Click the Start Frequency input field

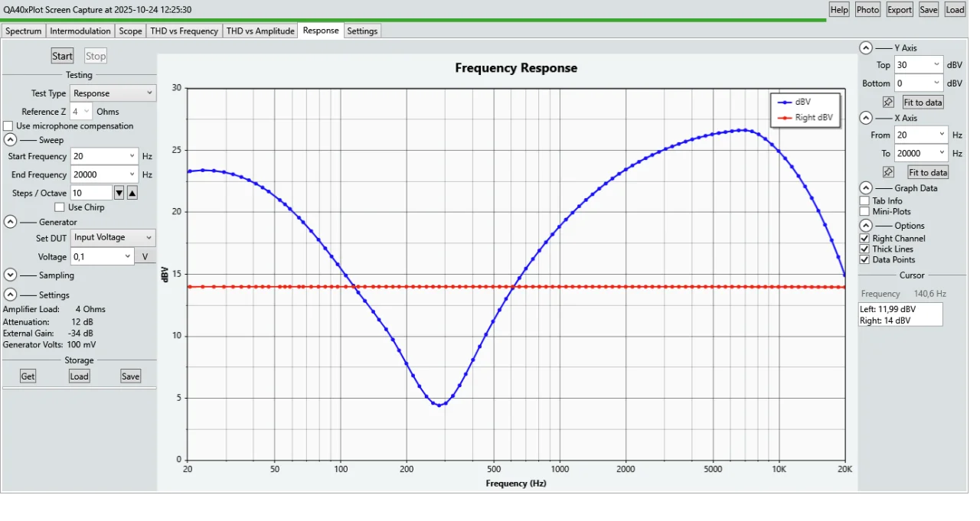[x=100, y=156]
